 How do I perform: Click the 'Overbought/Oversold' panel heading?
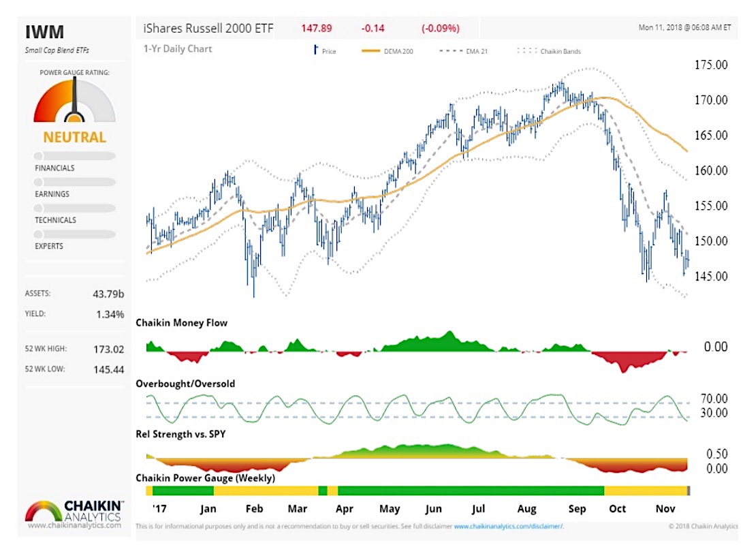(x=185, y=384)
